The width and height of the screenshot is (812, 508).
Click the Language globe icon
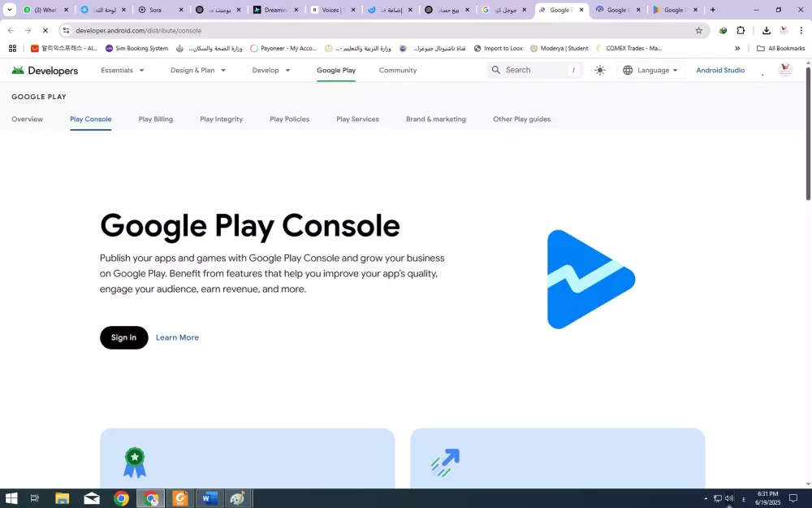627,70
